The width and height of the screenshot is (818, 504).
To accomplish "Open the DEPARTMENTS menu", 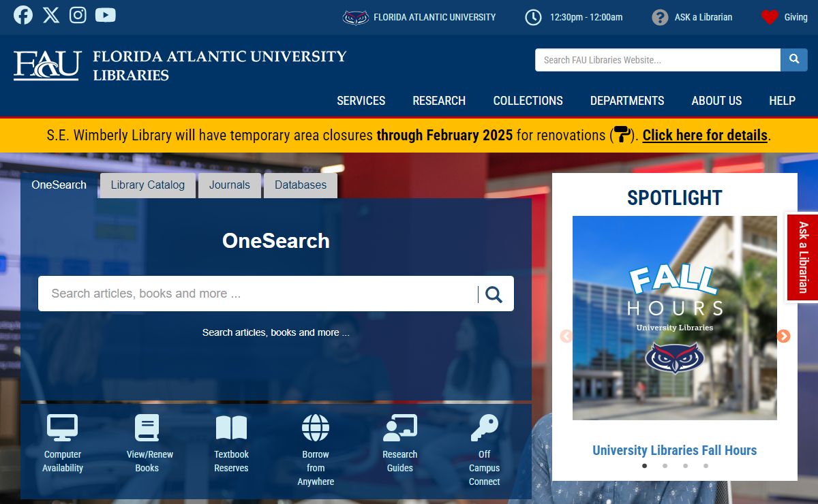I will pos(627,101).
